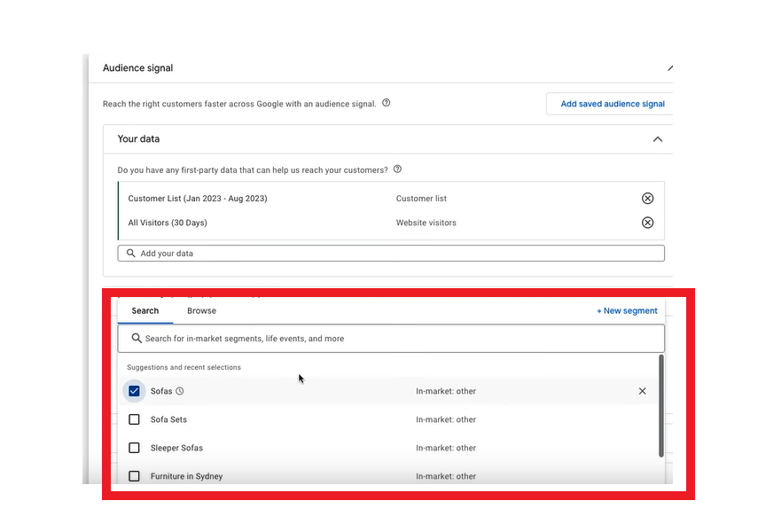Switch to the Search tab
758x532 pixels.
point(145,311)
